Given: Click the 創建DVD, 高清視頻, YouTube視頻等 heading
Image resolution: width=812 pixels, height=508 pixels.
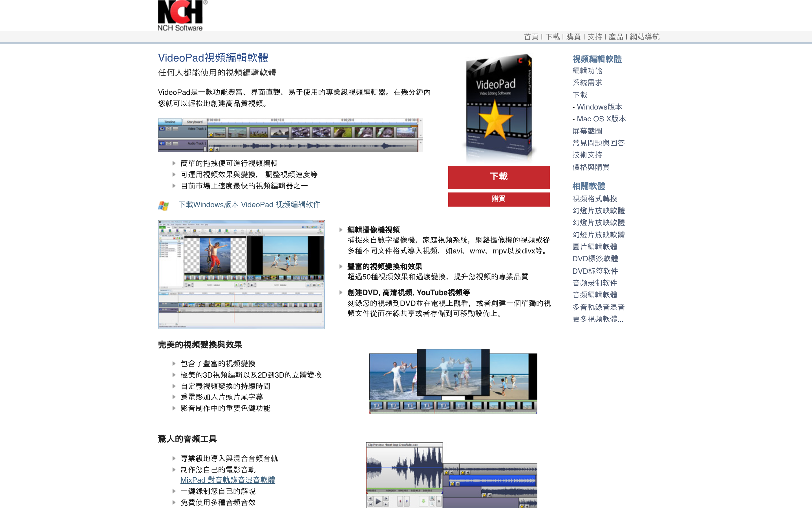Looking at the screenshot, I should click(x=409, y=293).
